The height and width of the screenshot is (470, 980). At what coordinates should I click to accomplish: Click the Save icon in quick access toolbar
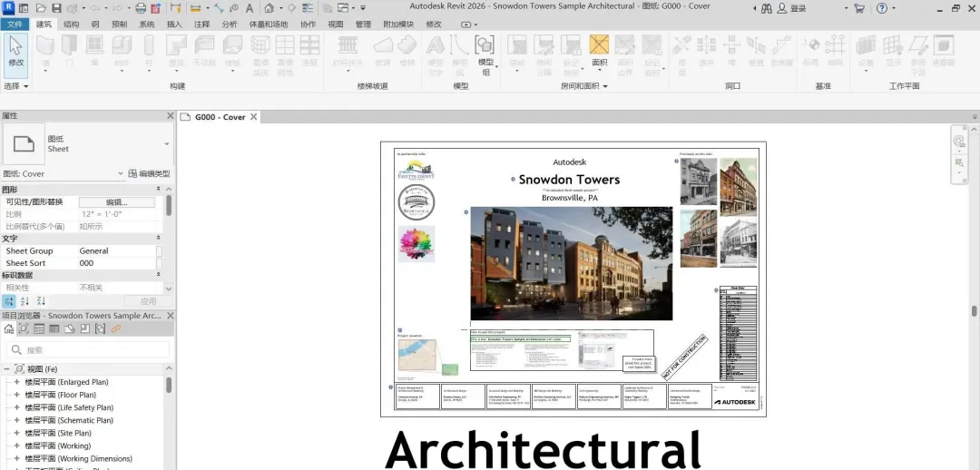pyautogui.click(x=56, y=8)
